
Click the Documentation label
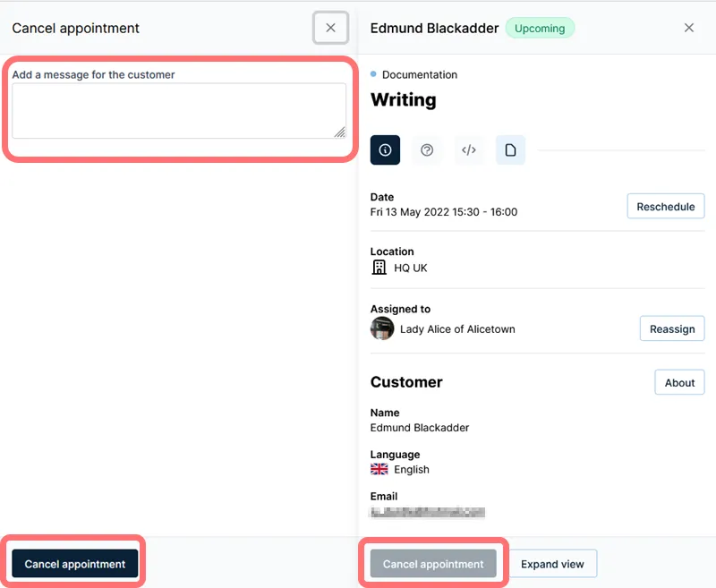click(420, 74)
